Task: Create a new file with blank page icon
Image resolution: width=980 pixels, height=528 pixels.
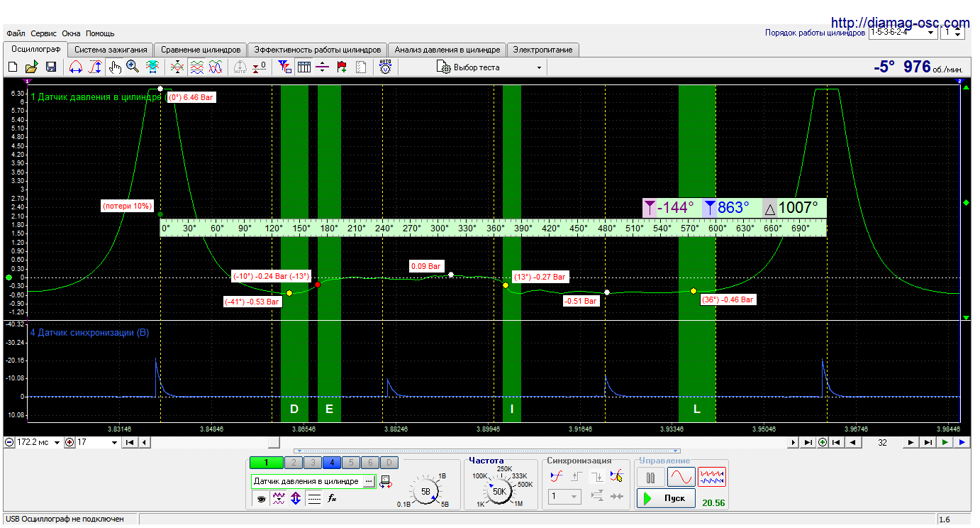Action: pyautogui.click(x=12, y=67)
